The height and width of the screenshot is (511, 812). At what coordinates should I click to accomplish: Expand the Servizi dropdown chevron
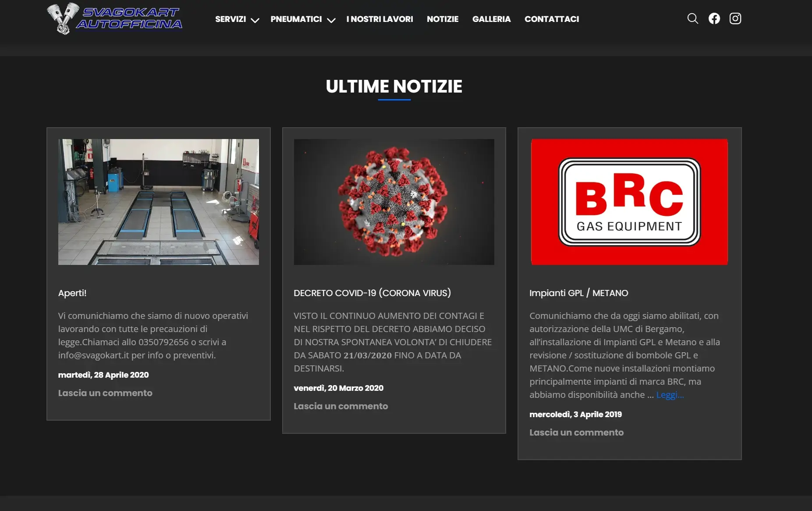click(x=255, y=20)
